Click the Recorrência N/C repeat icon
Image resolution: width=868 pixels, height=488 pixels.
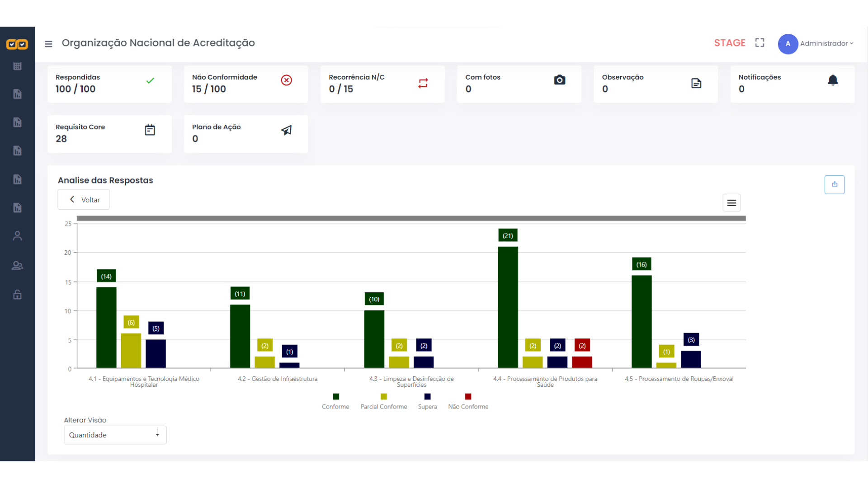click(x=423, y=83)
